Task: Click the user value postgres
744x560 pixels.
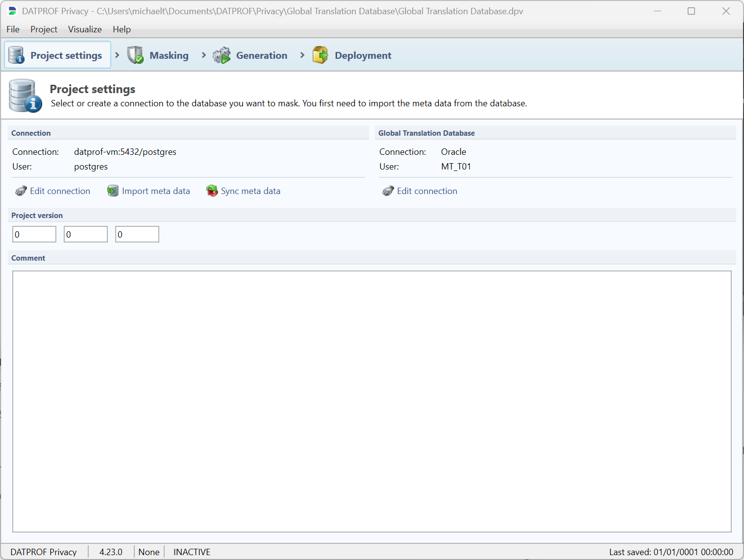Action: [91, 167]
